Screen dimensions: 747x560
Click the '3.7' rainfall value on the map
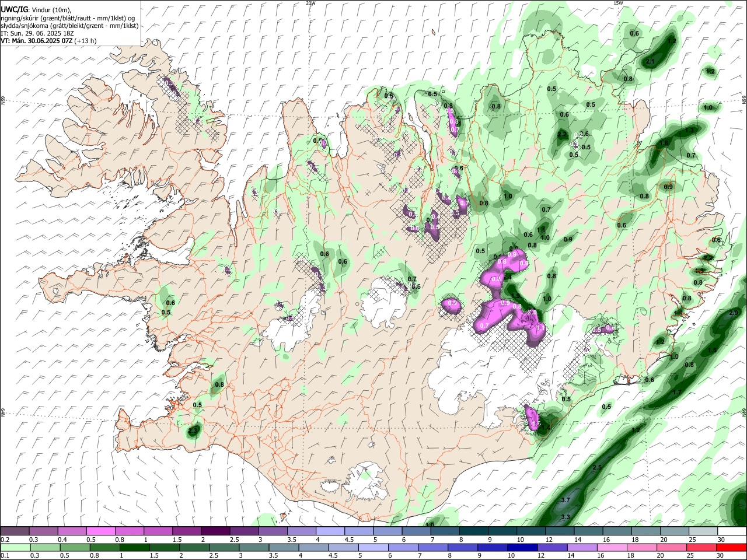click(x=566, y=501)
